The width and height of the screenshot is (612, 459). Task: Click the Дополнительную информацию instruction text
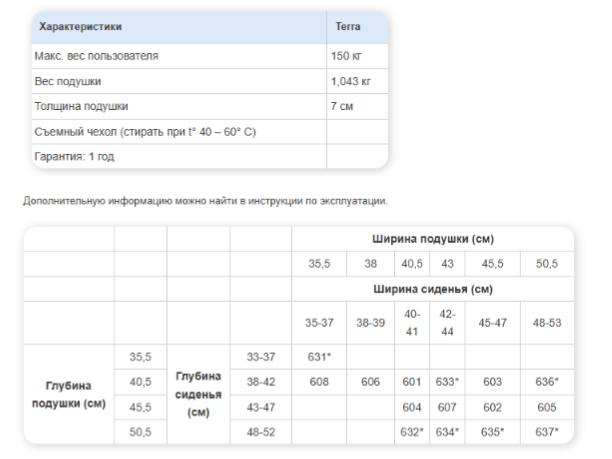pyautogui.click(x=205, y=201)
